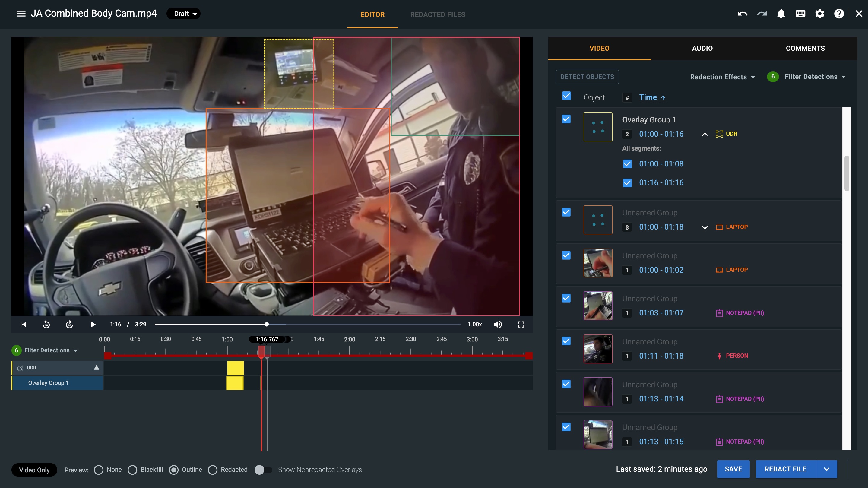Open keyboard shortcuts icon

[800, 14]
